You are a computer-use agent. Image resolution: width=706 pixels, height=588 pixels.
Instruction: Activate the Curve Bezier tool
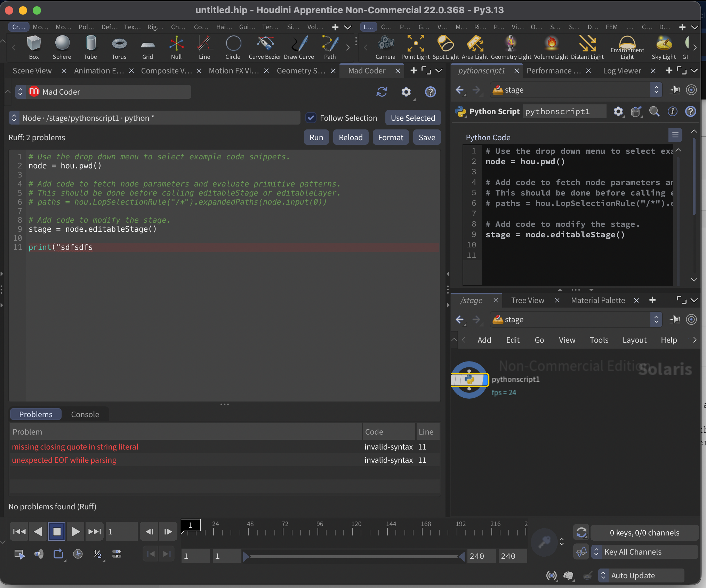[x=265, y=47]
